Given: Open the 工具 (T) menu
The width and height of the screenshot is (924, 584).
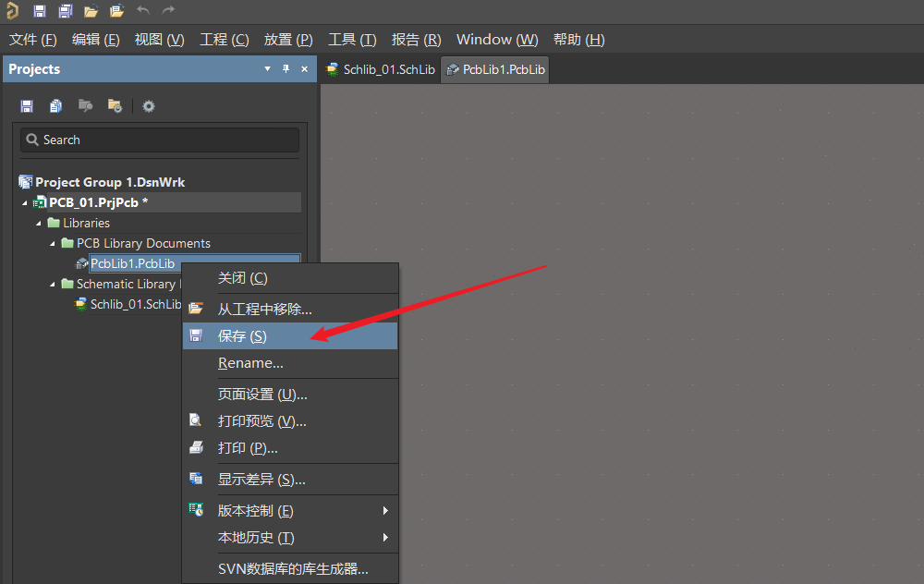Looking at the screenshot, I should pos(352,40).
